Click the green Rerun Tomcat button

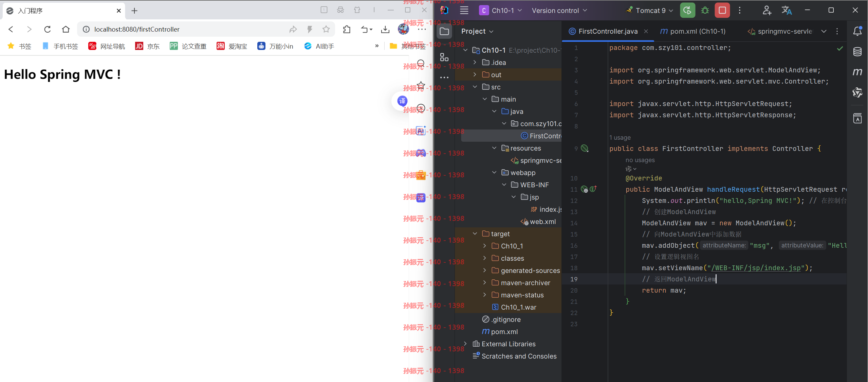tap(687, 11)
